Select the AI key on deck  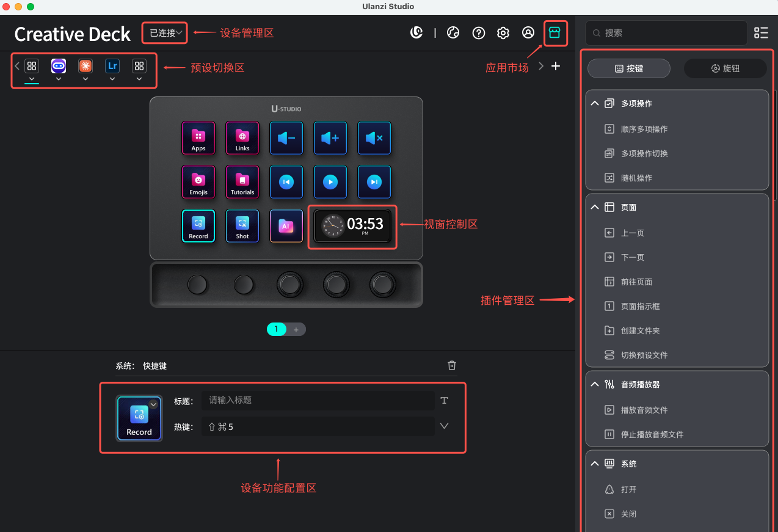[x=286, y=226]
